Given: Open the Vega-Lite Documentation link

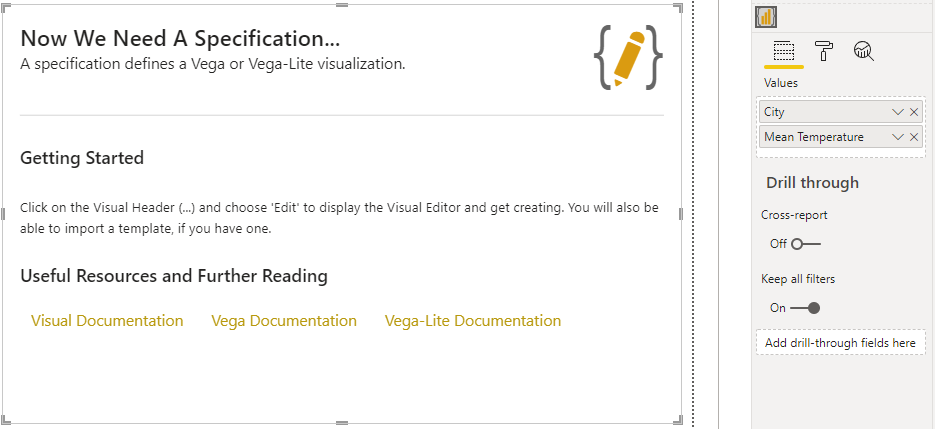Looking at the screenshot, I should click(x=473, y=320).
